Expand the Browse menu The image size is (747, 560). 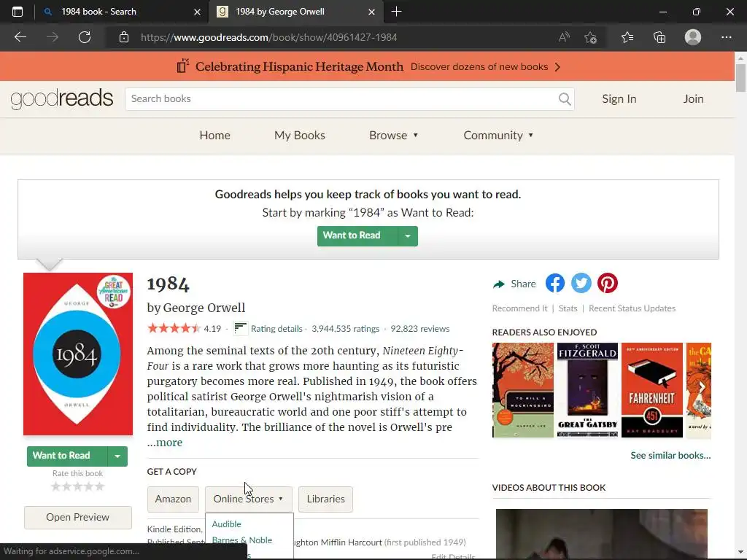click(x=393, y=135)
